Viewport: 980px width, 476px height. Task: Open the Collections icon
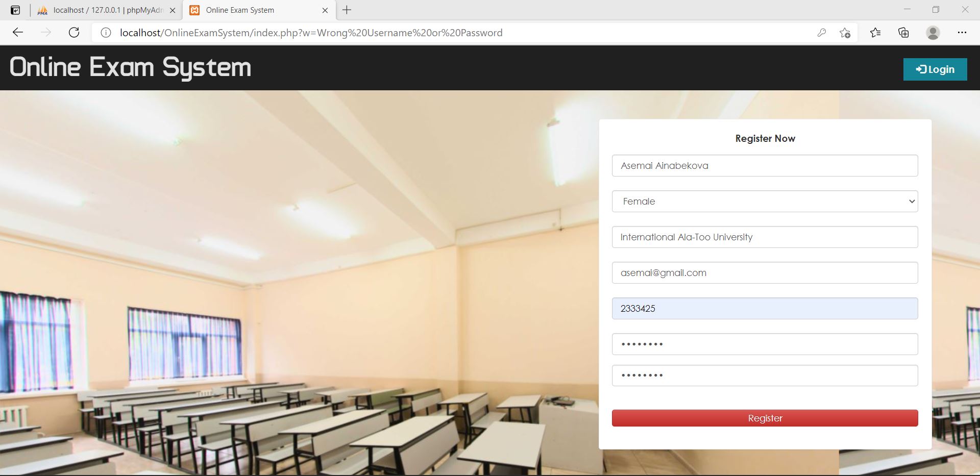pos(903,33)
